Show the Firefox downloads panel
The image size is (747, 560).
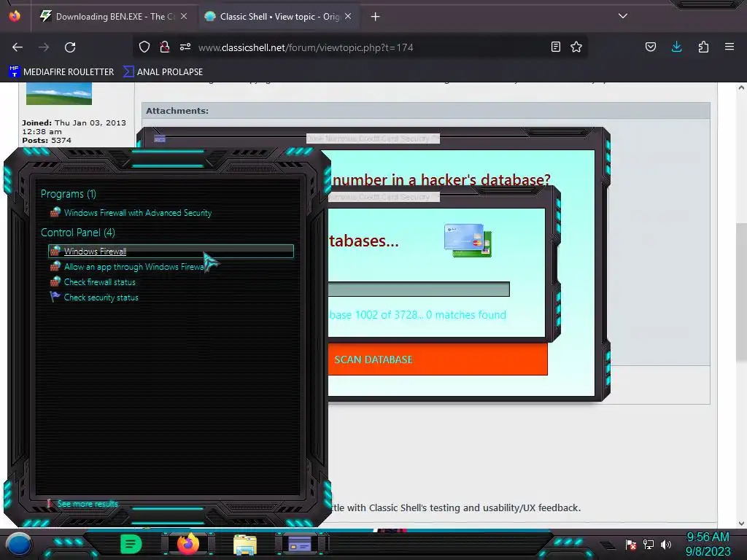[x=676, y=47]
